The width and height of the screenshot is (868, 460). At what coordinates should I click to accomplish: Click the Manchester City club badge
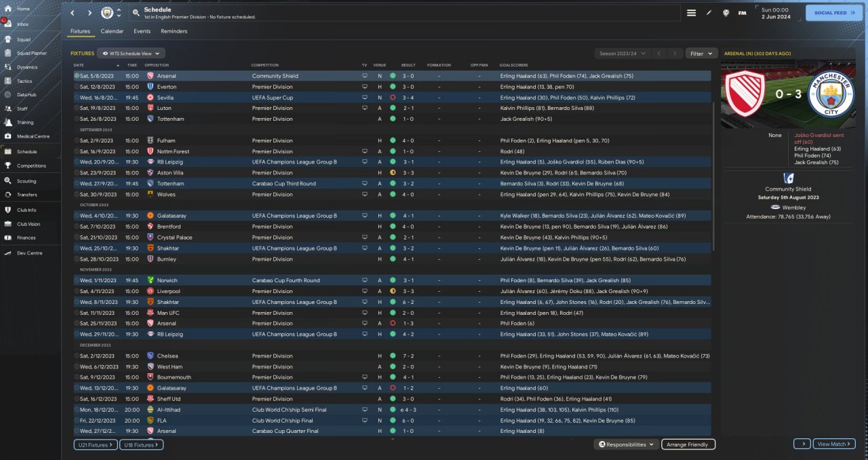pyautogui.click(x=107, y=13)
